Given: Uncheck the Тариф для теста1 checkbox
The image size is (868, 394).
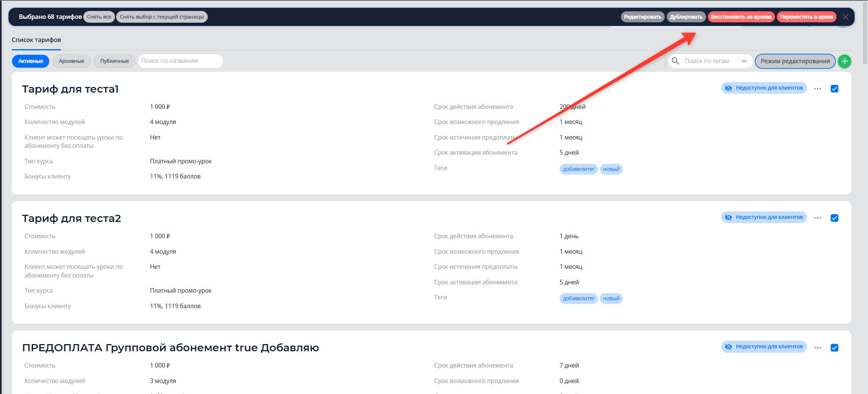Looking at the screenshot, I should point(834,89).
